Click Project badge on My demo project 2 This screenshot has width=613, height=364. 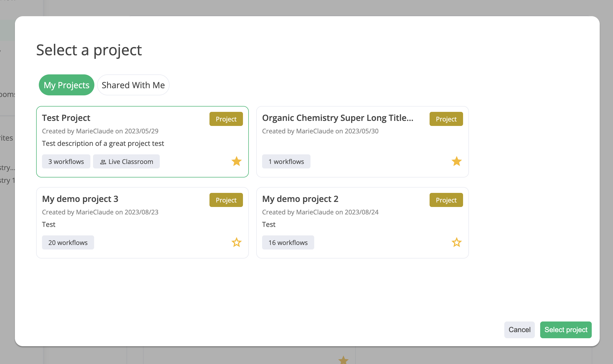(446, 200)
